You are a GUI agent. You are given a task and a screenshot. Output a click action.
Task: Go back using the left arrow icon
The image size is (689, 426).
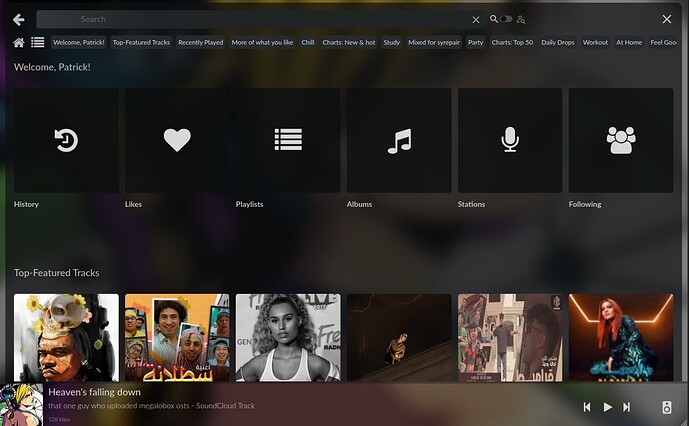(18, 19)
